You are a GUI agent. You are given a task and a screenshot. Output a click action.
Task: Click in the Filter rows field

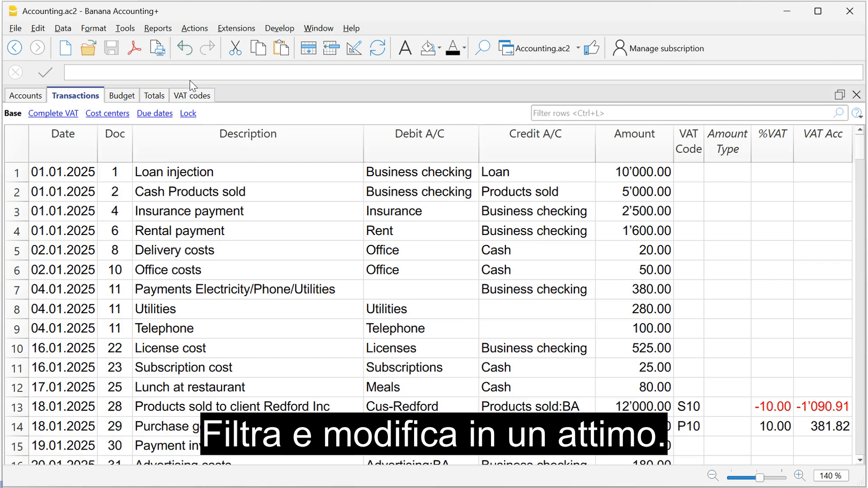click(x=678, y=113)
